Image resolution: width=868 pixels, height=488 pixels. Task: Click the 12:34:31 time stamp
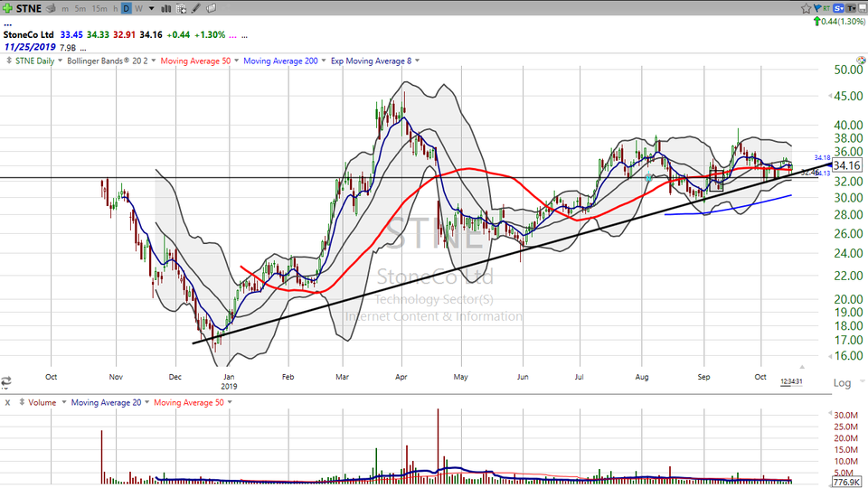[x=791, y=381]
